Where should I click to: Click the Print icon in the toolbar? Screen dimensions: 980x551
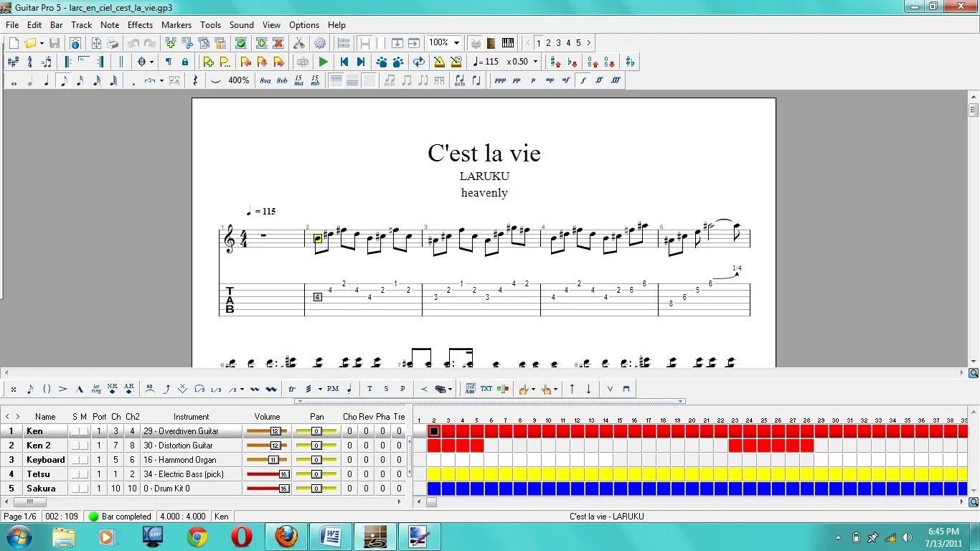click(x=113, y=43)
